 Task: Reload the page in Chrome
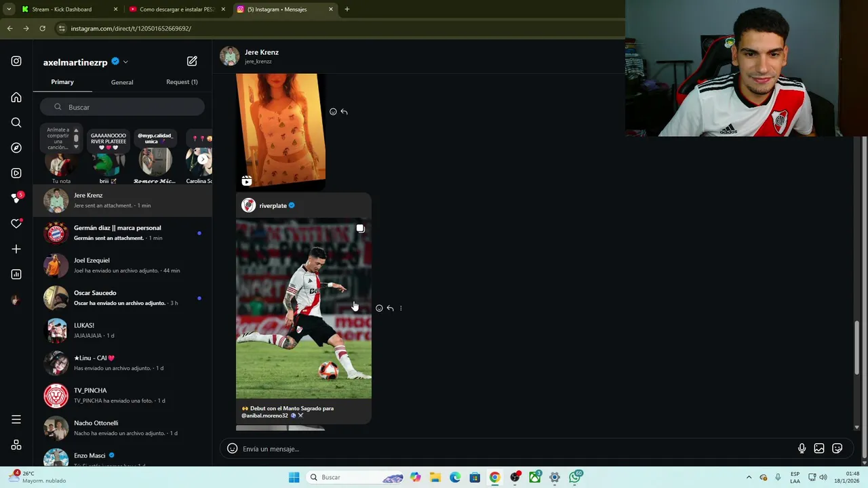tap(42, 28)
